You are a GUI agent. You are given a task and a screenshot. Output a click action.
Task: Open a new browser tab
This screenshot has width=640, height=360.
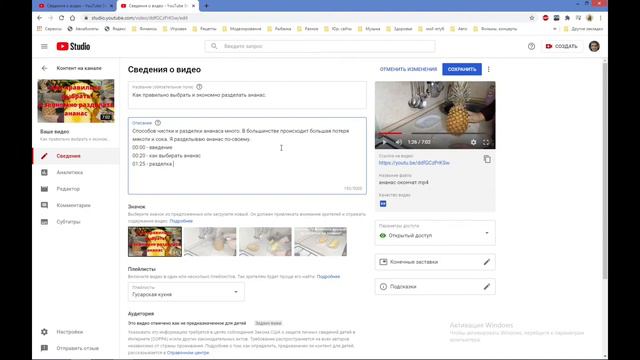(206, 6)
